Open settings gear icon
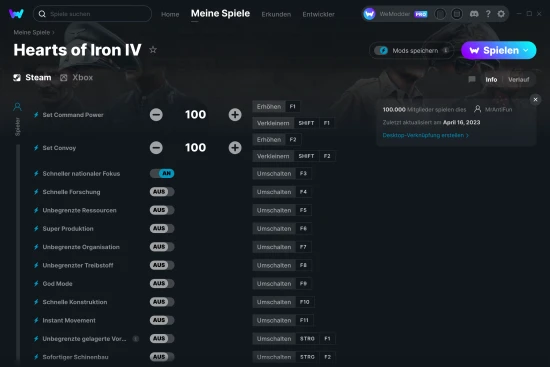The height and width of the screenshot is (367, 550). pos(501,14)
